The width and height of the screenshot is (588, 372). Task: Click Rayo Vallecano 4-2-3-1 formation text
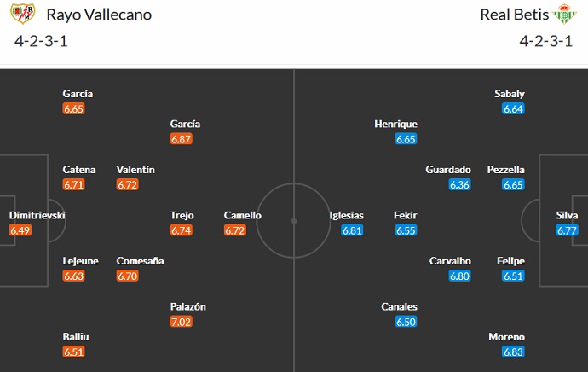coord(43,41)
